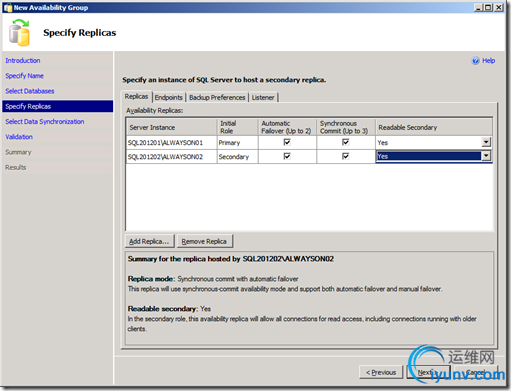Click the Secondary role cell
The width and height of the screenshot is (511, 391).
237,157
